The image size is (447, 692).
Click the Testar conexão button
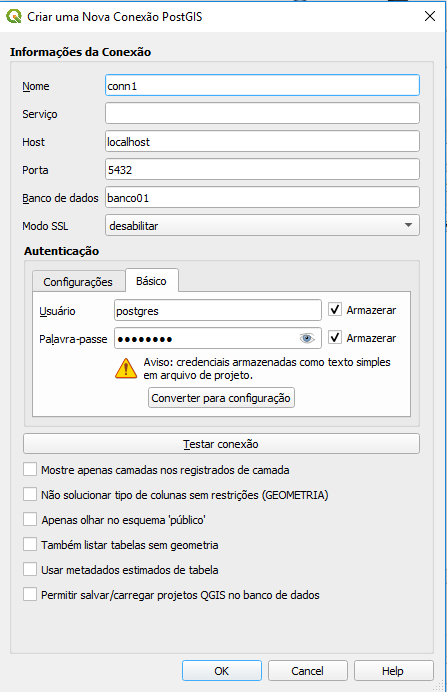[221, 444]
